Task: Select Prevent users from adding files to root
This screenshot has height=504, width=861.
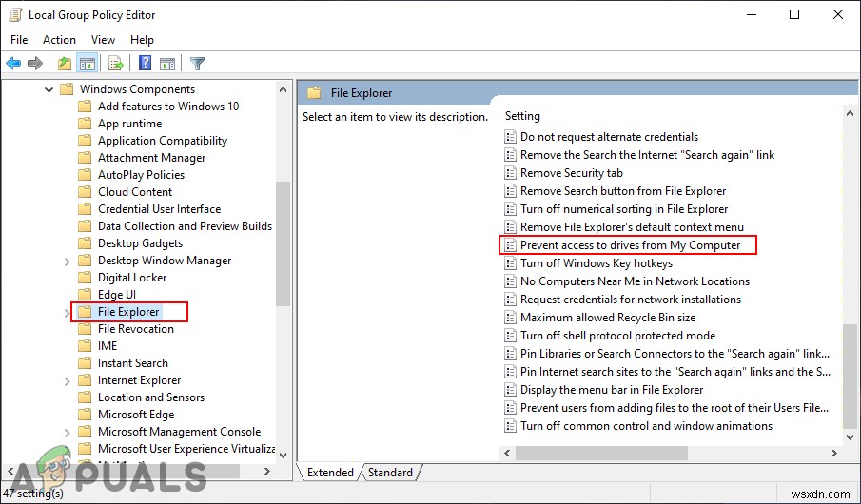Action: pos(675,408)
